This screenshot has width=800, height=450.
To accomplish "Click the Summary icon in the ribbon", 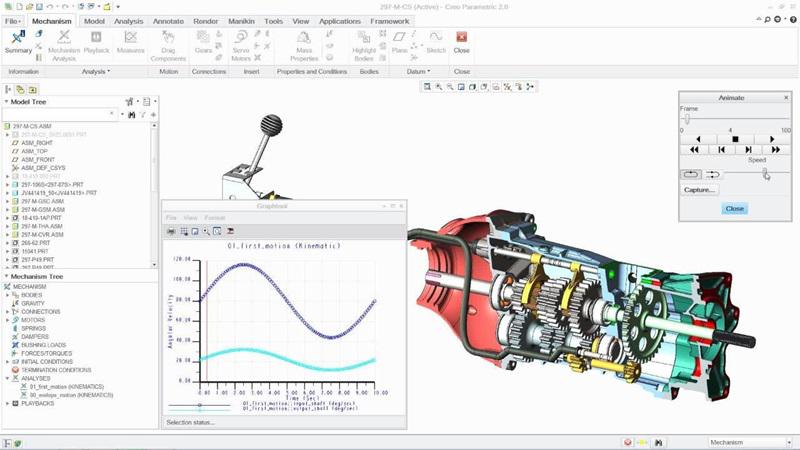I will tap(18, 40).
